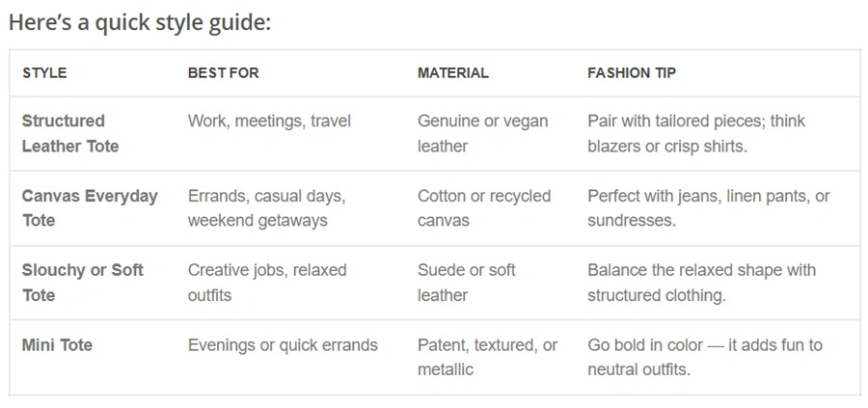
Task: Select the FASHION TIP column header
Action: click(x=632, y=73)
